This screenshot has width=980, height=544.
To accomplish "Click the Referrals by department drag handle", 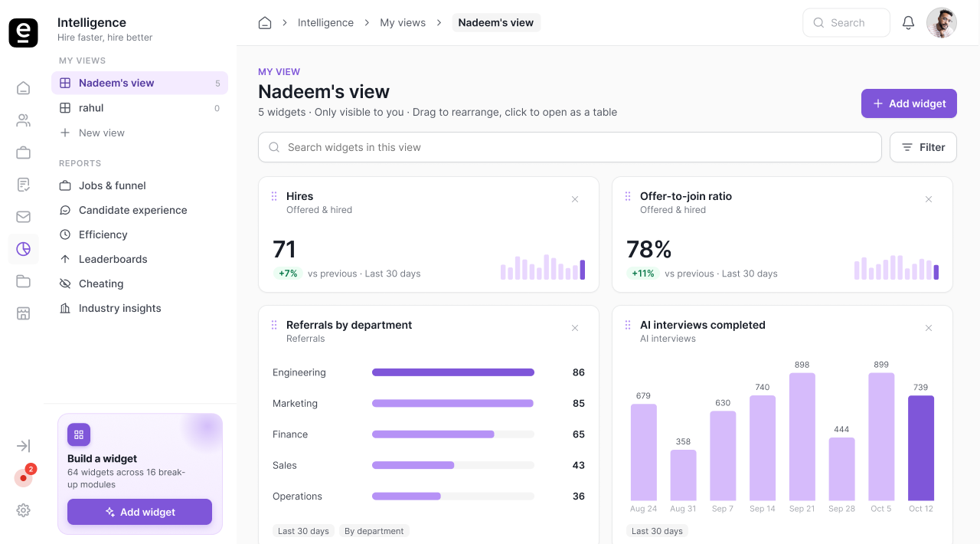I will pyautogui.click(x=274, y=326).
